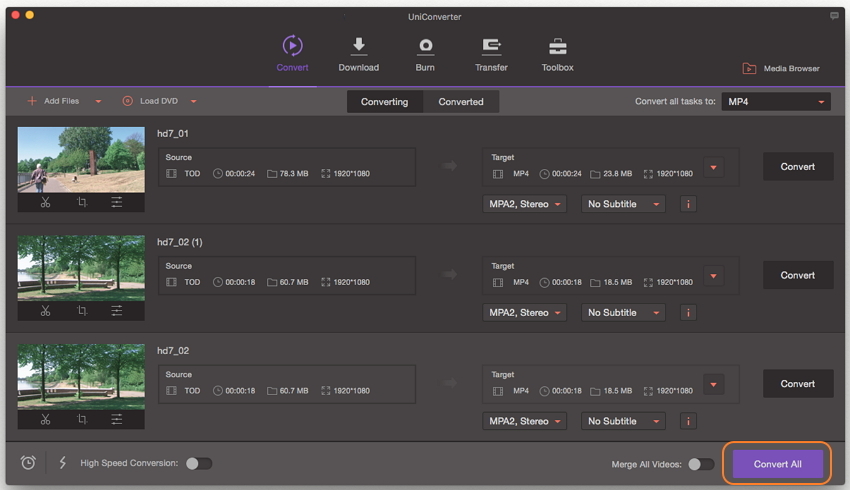The width and height of the screenshot is (850, 490).
Task: Open the Toolbox section
Action: tap(557, 54)
